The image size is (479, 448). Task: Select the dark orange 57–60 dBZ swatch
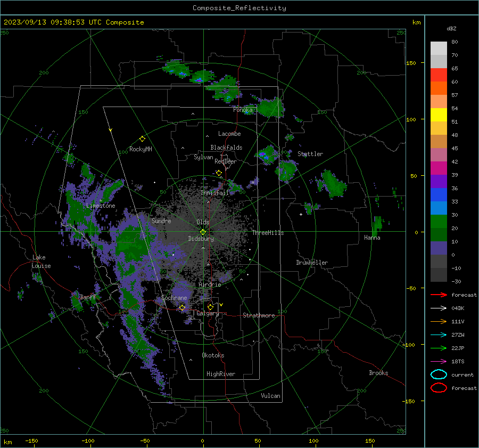[439, 88]
